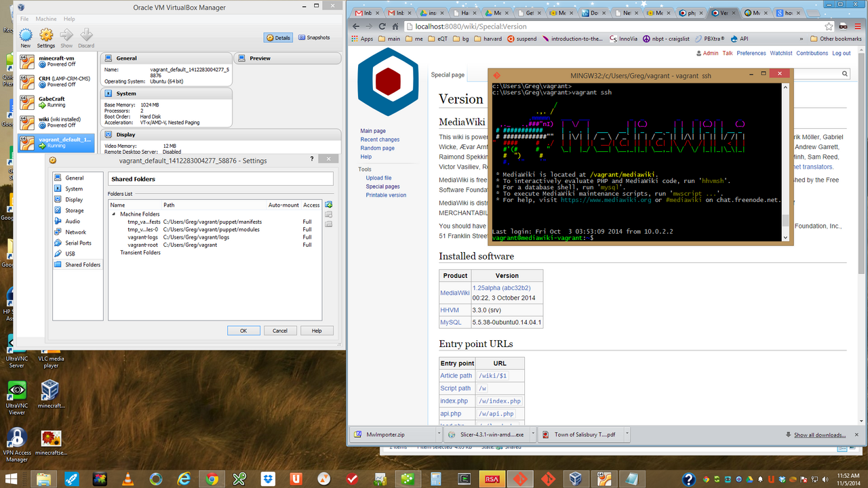Click the Dropbox icon in the taskbar

click(x=268, y=479)
